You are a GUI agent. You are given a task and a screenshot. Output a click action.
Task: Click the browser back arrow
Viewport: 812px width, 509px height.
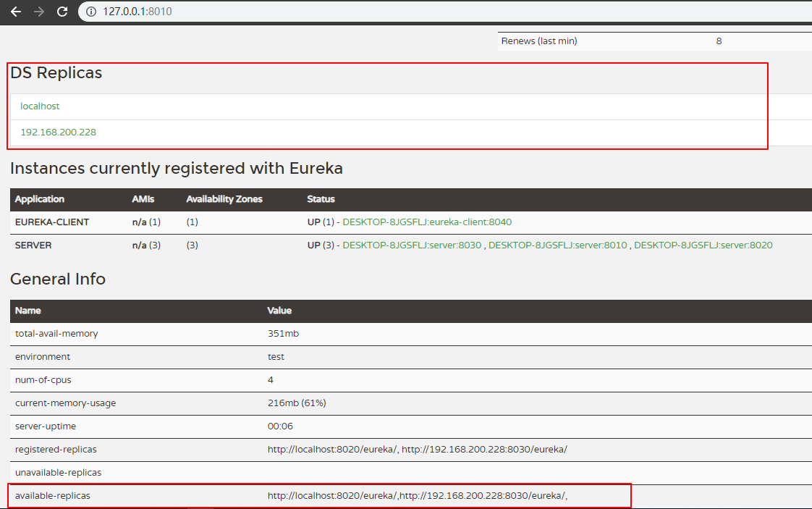click(16, 12)
